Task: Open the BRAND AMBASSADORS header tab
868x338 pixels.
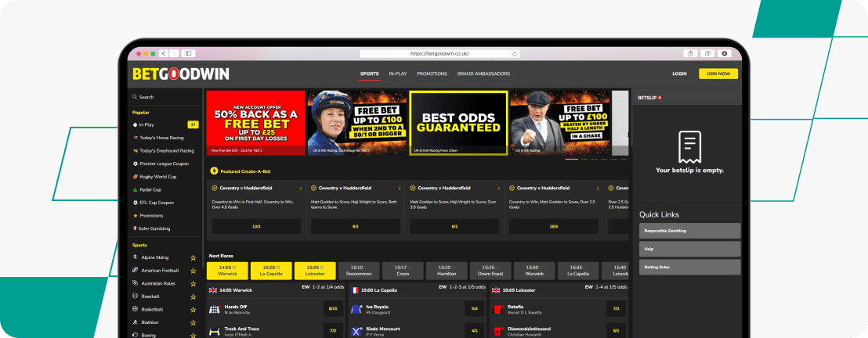Action: [484, 74]
